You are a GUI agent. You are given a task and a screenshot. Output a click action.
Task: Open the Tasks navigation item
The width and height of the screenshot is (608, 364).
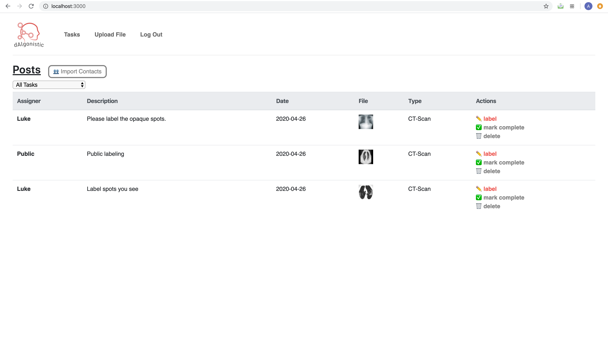click(x=72, y=35)
